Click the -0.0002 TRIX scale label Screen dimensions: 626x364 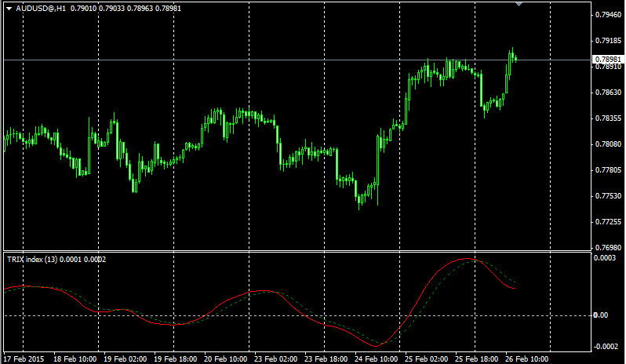(x=606, y=347)
